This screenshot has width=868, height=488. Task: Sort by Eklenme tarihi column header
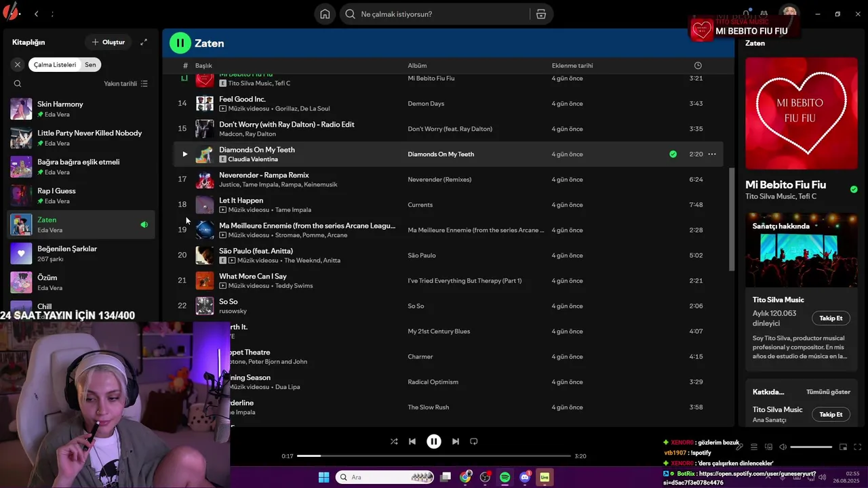click(x=572, y=66)
